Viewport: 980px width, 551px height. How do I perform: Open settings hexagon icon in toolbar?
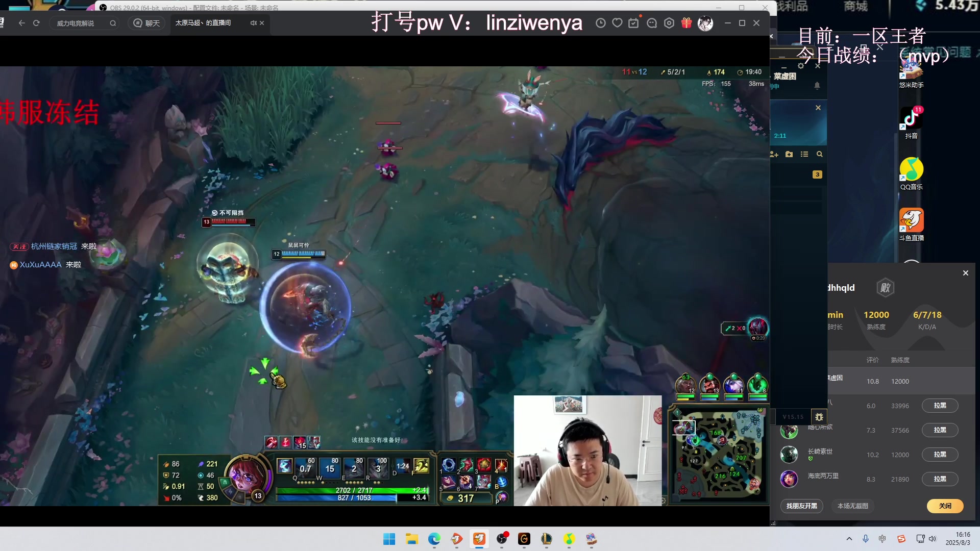[x=669, y=23]
